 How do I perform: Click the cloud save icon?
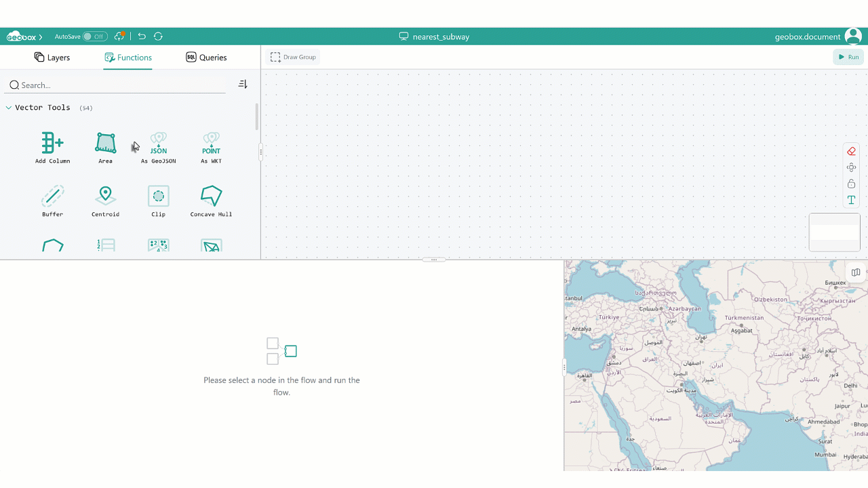[119, 36]
